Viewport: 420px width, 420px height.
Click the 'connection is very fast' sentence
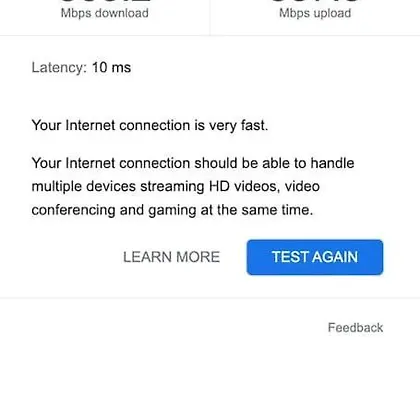click(150, 126)
